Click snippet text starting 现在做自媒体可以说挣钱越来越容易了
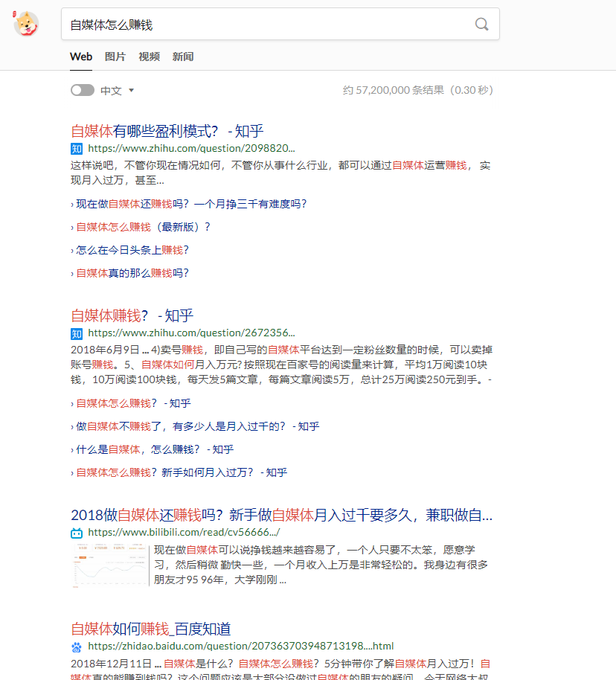 pos(321,565)
